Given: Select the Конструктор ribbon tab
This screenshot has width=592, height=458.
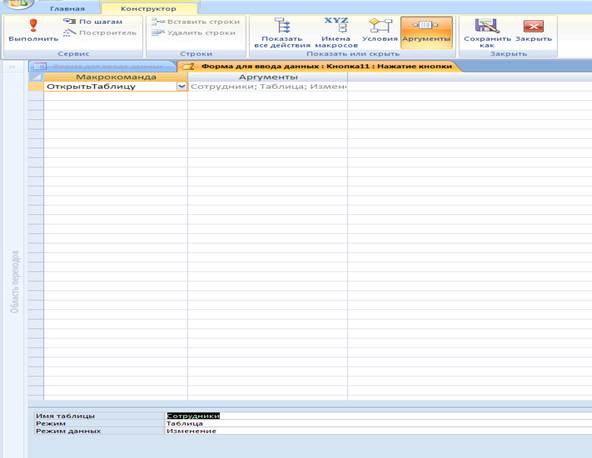Looking at the screenshot, I should pos(148,8).
